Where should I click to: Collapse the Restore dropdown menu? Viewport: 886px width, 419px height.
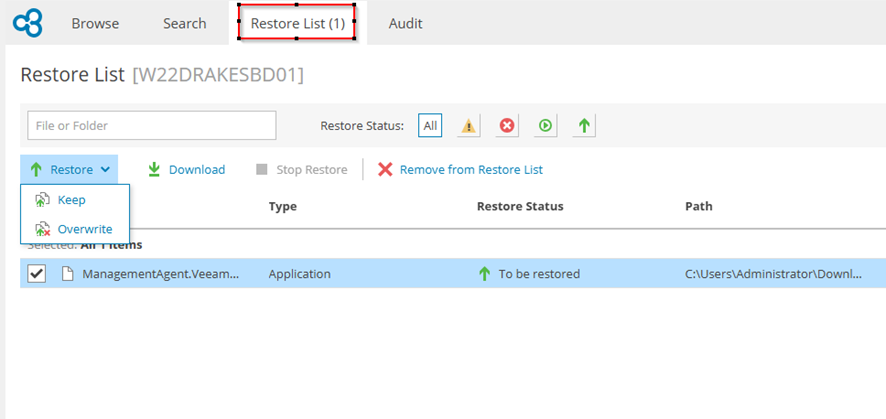pyautogui.click(x=69, y=170)
